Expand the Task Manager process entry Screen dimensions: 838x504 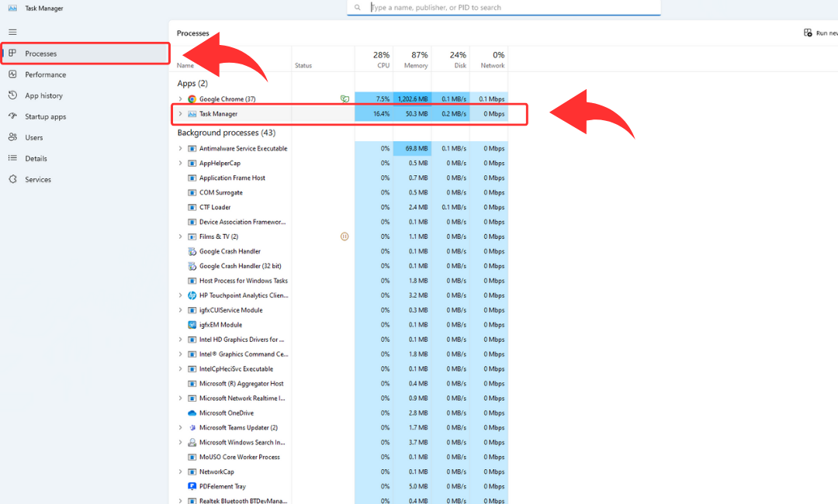click(x=181, y=114)
